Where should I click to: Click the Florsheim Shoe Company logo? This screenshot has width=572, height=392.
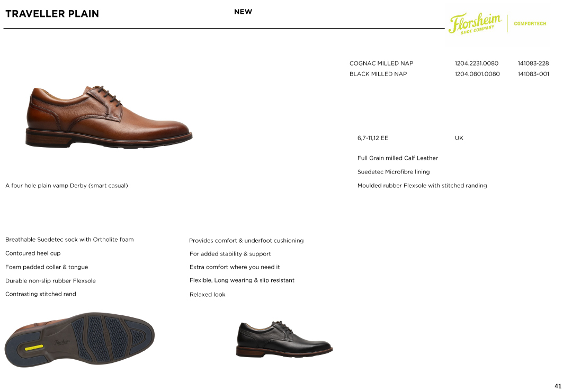point(475,23)
